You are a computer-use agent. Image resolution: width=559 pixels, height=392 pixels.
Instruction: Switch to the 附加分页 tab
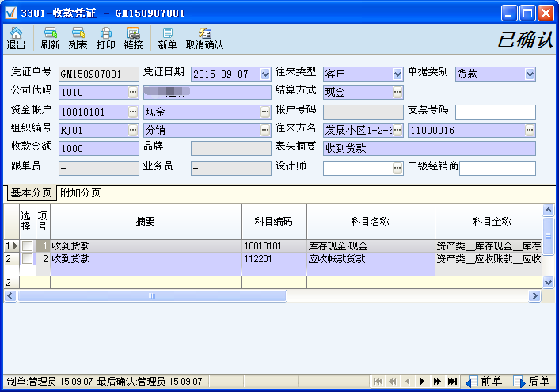coord(80,193)
